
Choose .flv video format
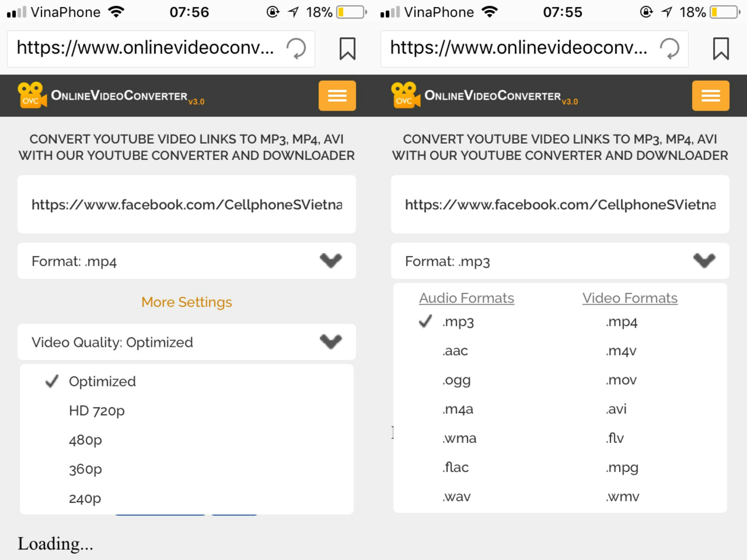pos(615,438)
